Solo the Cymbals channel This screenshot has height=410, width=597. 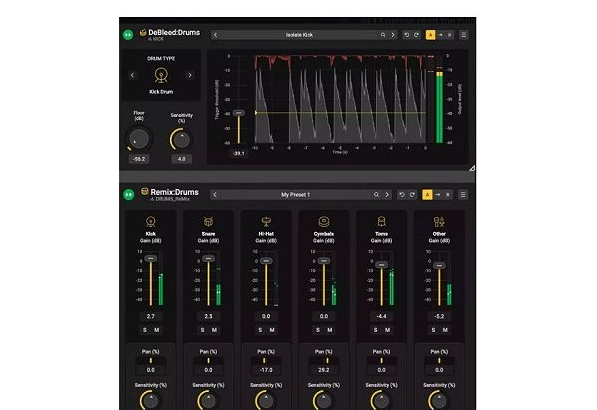pos(318,330)
